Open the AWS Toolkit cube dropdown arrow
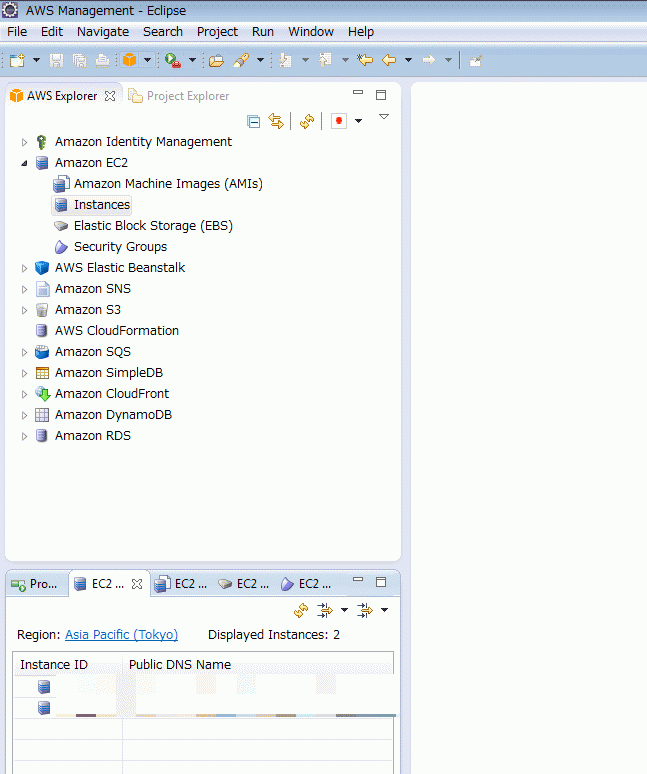 pos(147,60)
